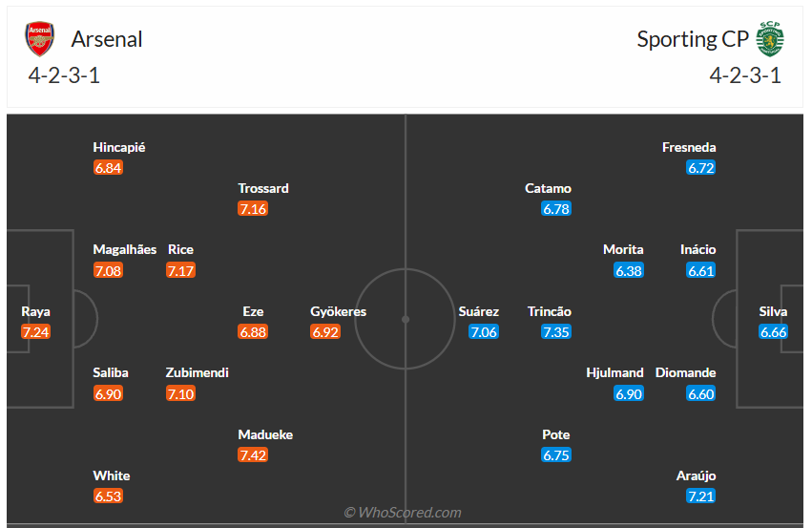Click the Fresneda player name
This screenshot has height=528, width=812.
(689, 147)
